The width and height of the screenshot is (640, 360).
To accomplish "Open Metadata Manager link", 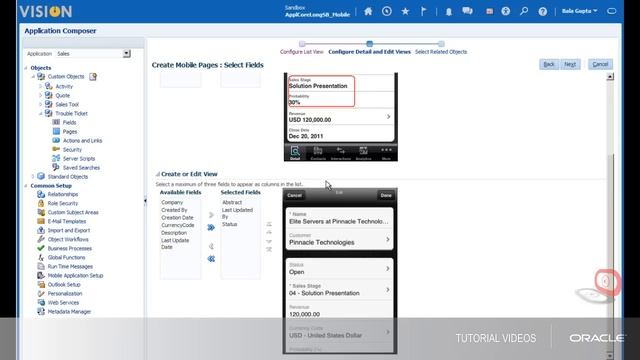I will pos(69,311).
